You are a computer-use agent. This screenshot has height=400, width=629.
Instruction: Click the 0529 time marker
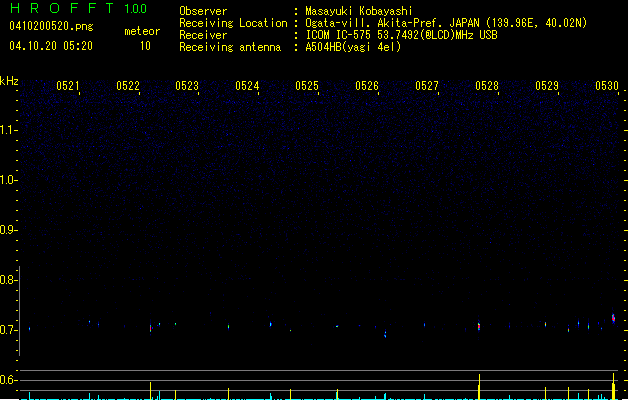tap(547, 86)
